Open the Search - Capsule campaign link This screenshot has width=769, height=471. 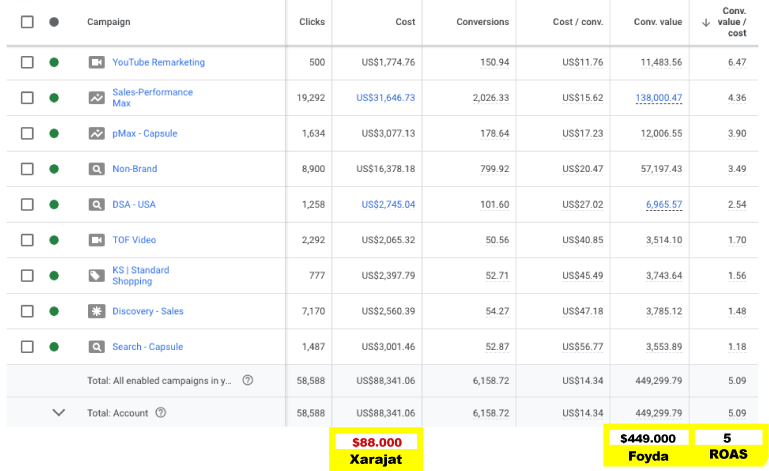tap(147, 347)
